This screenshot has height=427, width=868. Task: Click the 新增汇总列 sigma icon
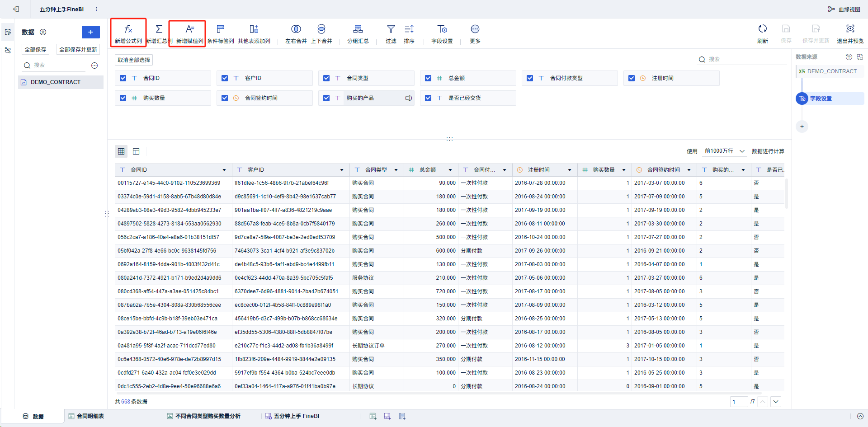pyautogui.click(x=159, y=29)
